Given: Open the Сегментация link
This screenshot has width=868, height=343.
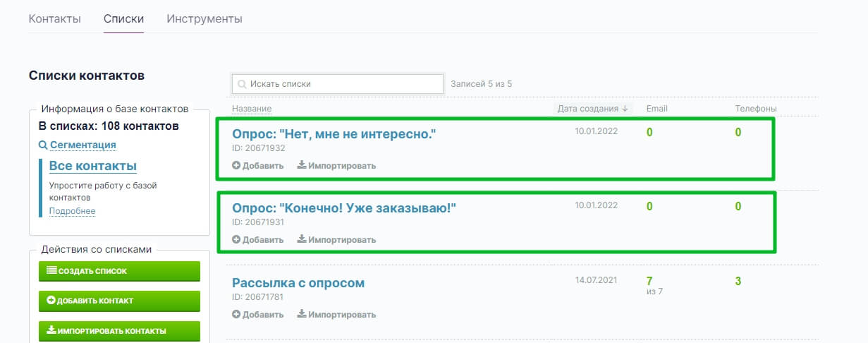Looking at the screenshot, I should pyautogui.click(x=82, y=145).
